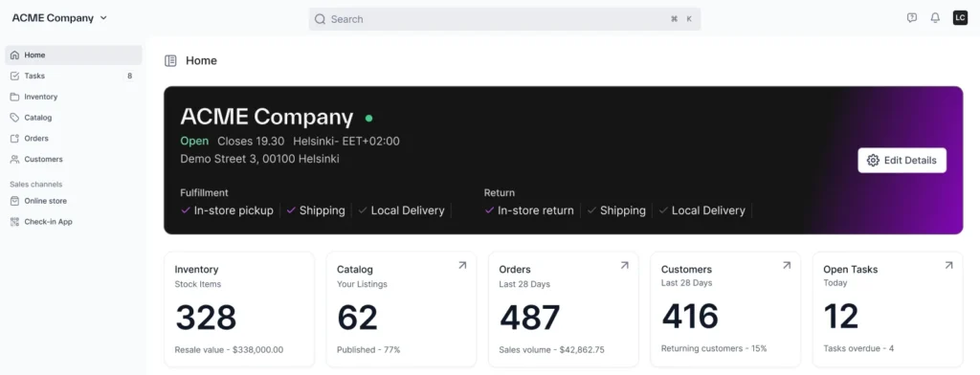
Task: Click the Search input field
Action: click(505, 19)
